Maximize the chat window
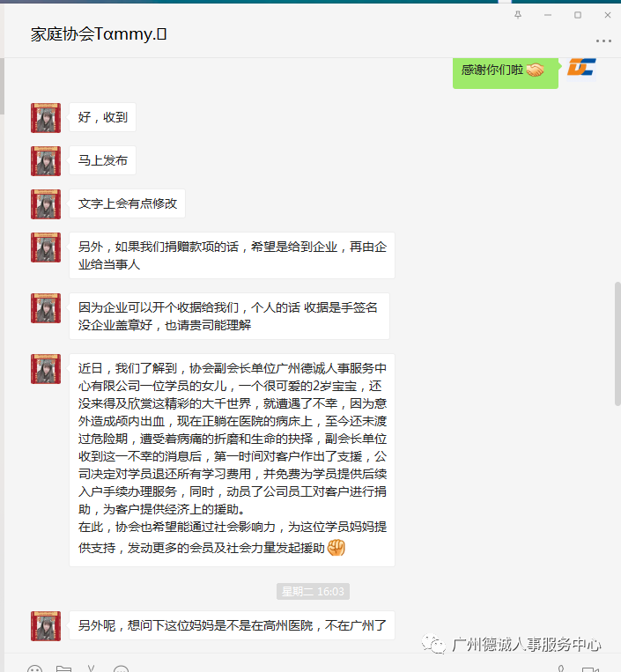This screenshot has width=621, height=672. 578,15
